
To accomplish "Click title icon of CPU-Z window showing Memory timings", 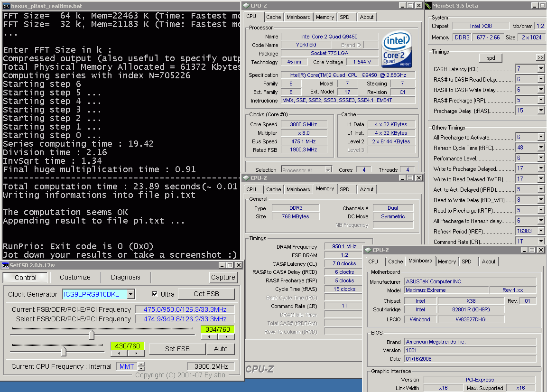I will pos(246,178).
